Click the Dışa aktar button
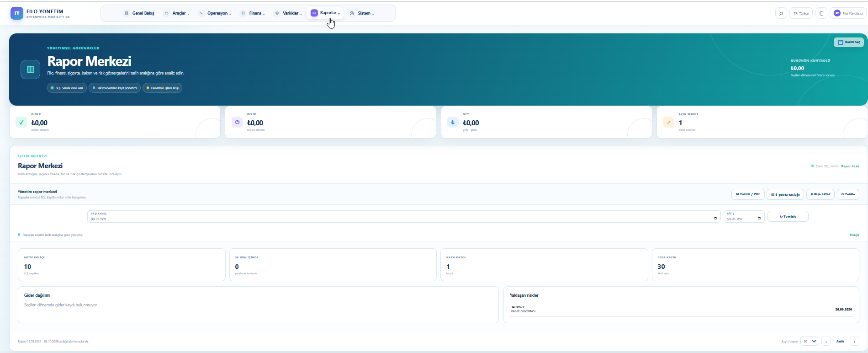Viewport: 868px width, 353px height. tap(820, 194)
